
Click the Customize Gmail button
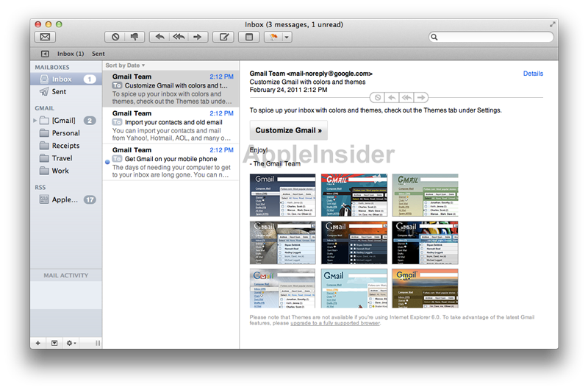click(x=288, y=130)
